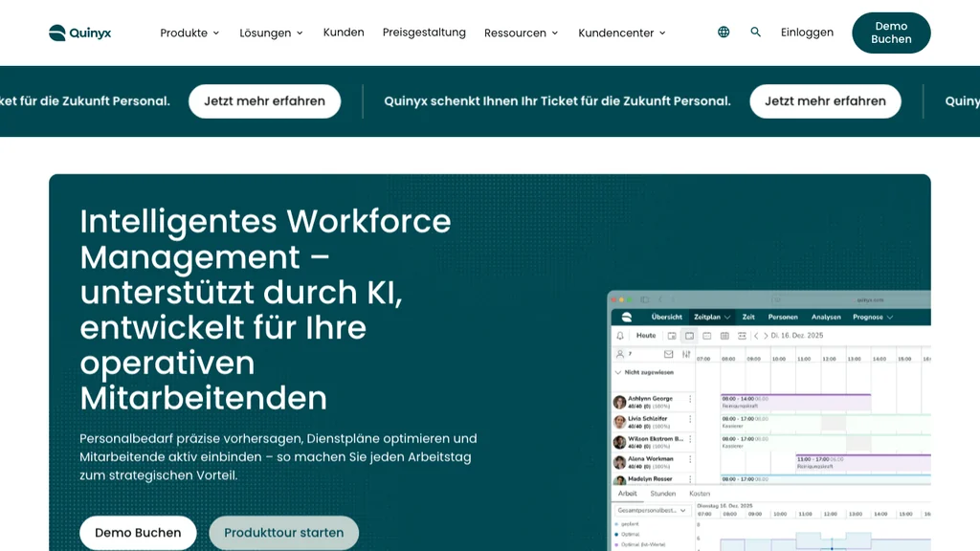Click Ashlynn George's 08:00 - 14:00 shift
The height and width of the screenshot is (551, 980).
pos(795,403)
